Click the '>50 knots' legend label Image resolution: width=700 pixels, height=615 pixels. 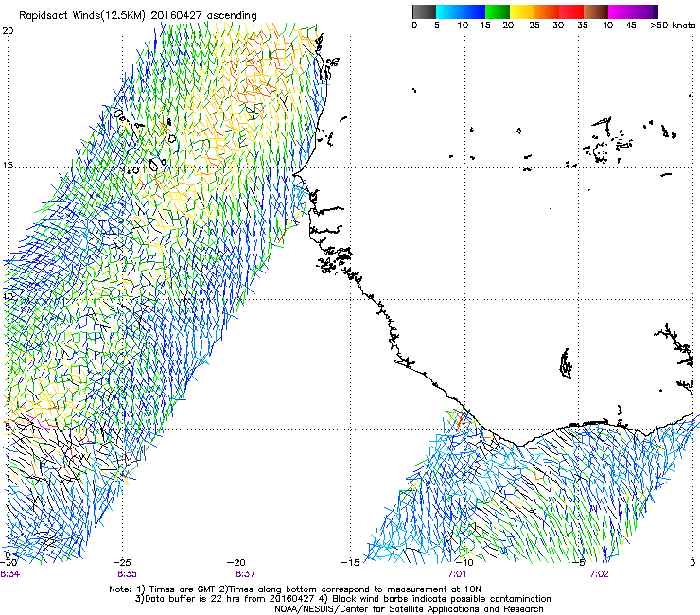pyautogui.click(x=673, y=26)
